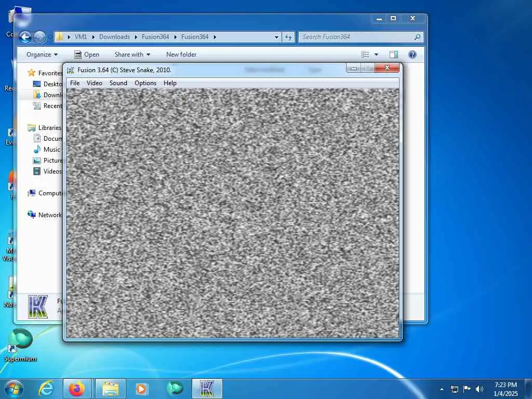Expand the view options dropdown arrow
The image size is (532, 399).
point(376,55)
